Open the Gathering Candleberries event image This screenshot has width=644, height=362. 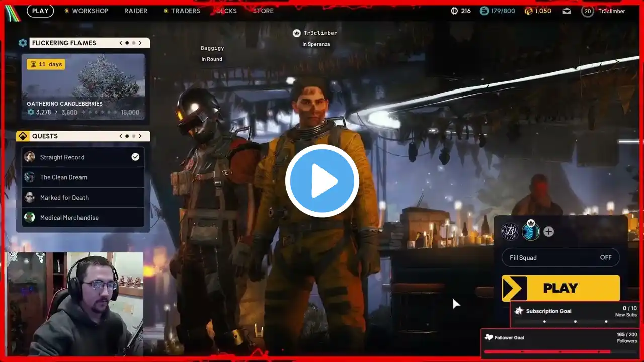coord(83,87)
